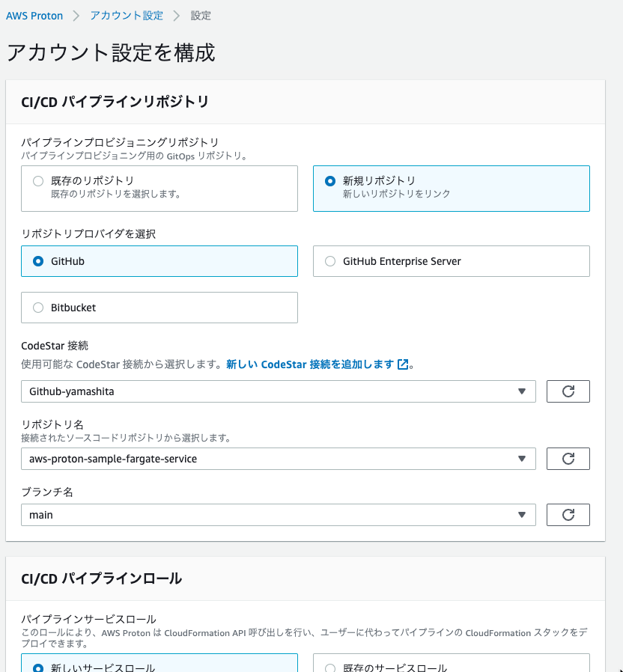Open 新しい CodeStar 接続を追加します link

(x=310, y=364)
